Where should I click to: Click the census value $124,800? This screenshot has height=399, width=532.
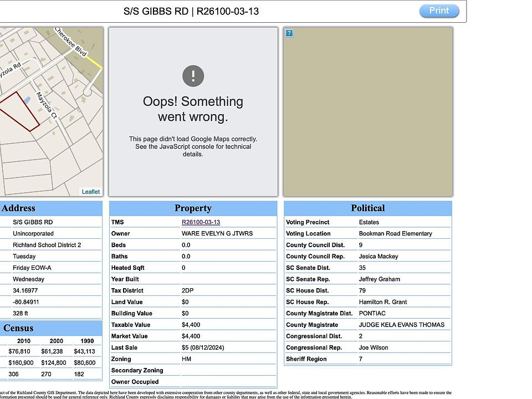(54, 363)
